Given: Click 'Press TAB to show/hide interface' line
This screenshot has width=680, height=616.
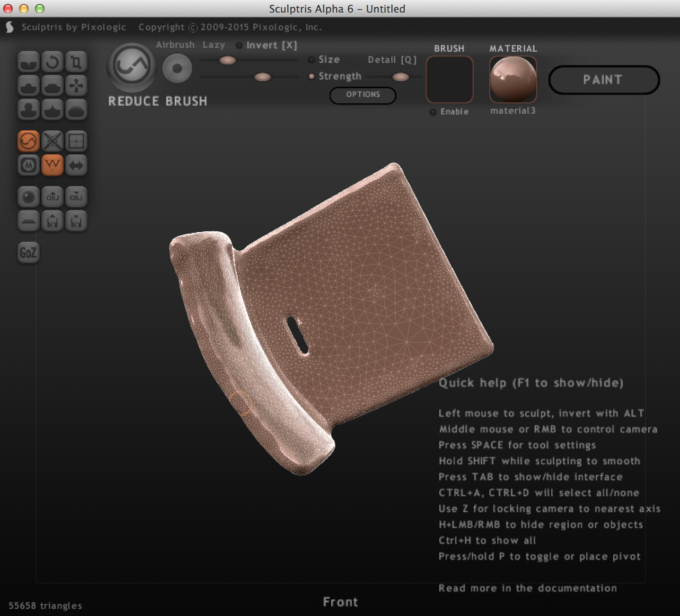Looking at the screenshot, I should (x=531, y=477).
